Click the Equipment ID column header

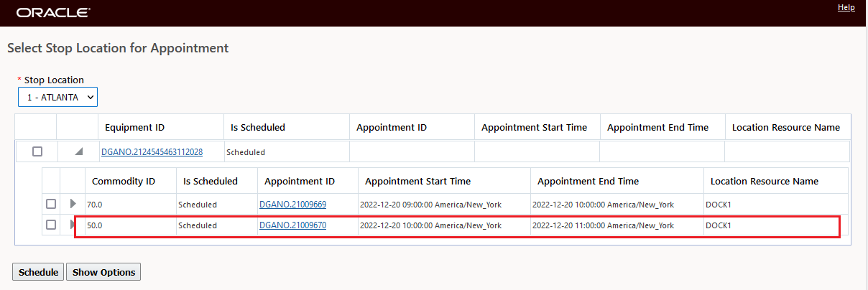(x=135, y=128)
